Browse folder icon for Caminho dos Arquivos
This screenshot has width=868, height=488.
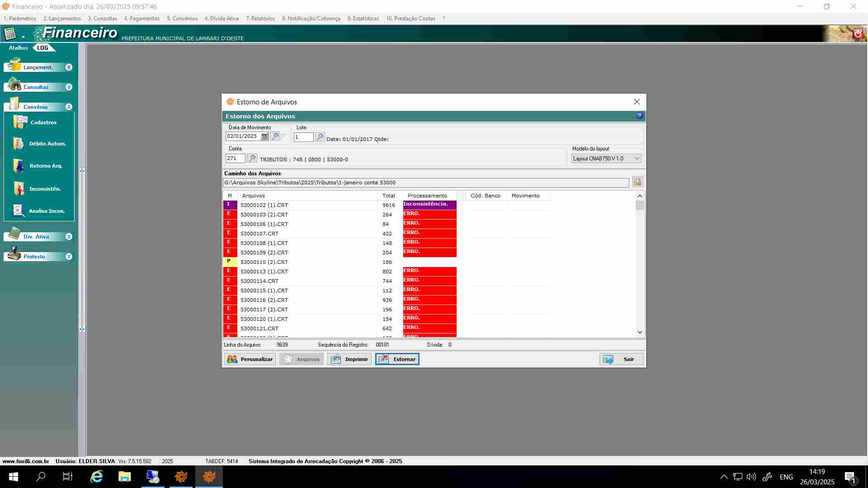tap(637, 182)
